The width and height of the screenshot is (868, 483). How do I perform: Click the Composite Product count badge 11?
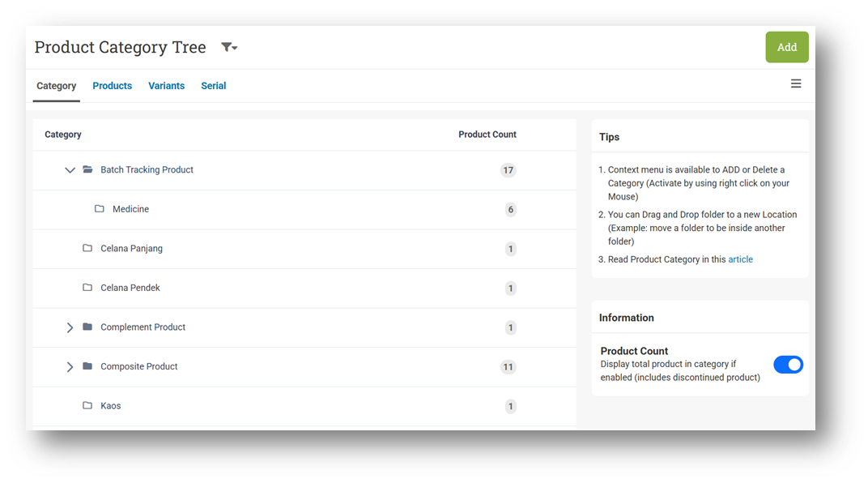(x=508, y=367)
